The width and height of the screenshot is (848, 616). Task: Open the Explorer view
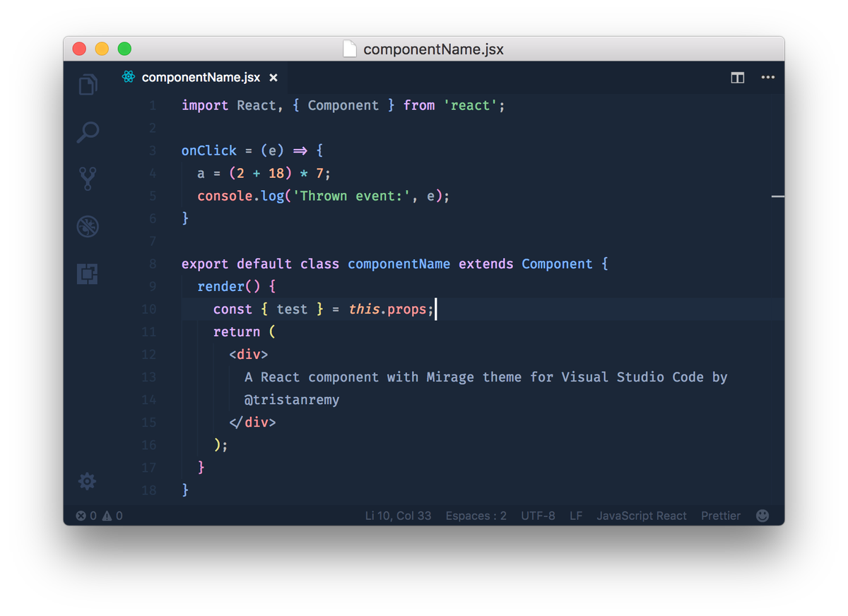pyautogui.click(x=87, y=83)
